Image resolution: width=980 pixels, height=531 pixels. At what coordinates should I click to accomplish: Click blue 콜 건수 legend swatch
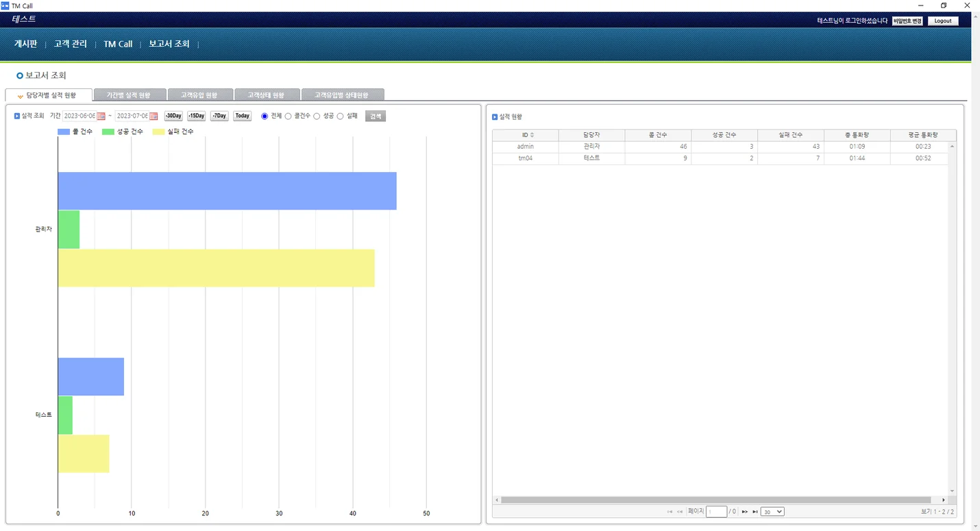64,132
